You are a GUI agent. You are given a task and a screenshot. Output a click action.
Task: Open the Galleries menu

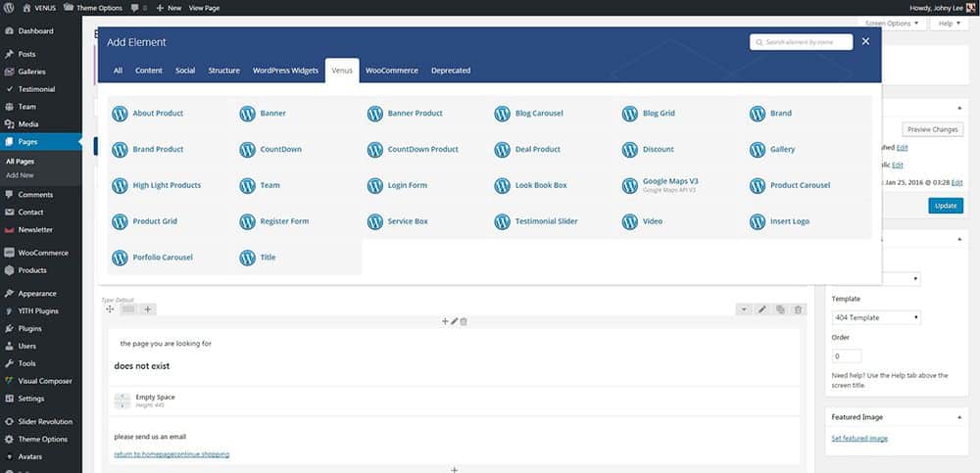coord(40,71)
